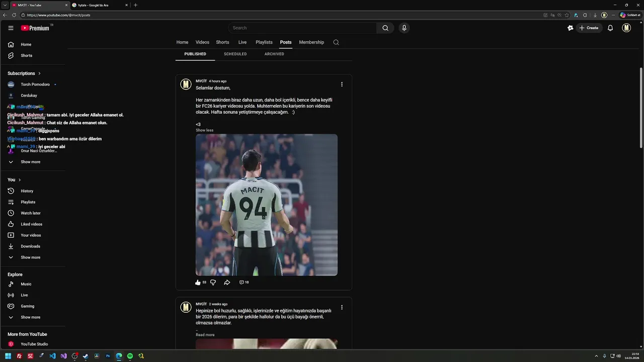
Task: Click the Windows Start button
Action: point(8,356)
